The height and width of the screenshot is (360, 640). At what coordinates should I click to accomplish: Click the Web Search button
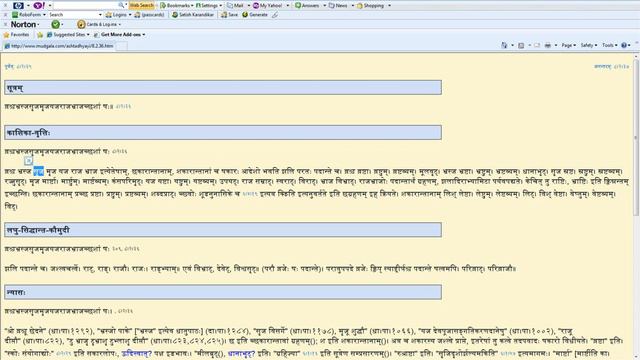[142, 5]
